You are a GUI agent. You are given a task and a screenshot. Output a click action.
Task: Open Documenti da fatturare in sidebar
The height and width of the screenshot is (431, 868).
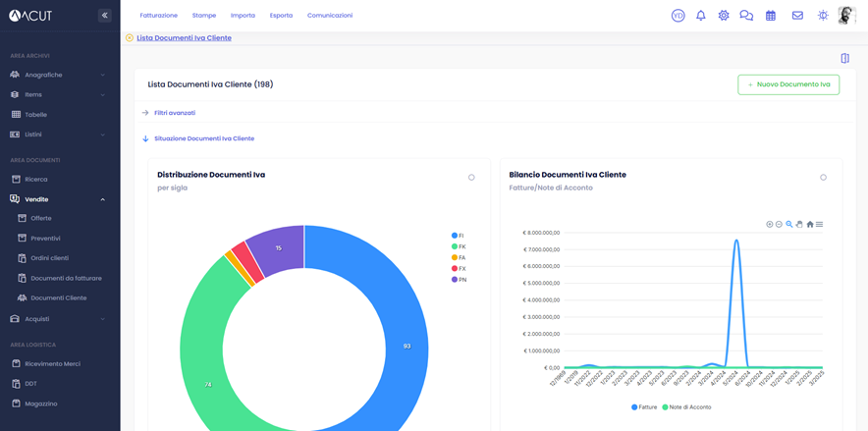(66, 278)
